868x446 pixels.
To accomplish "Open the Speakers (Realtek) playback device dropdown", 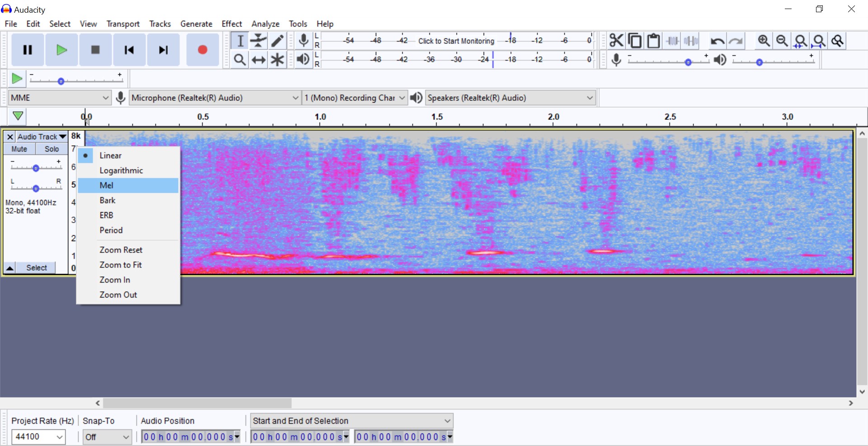I will click(x=510, y=98).
